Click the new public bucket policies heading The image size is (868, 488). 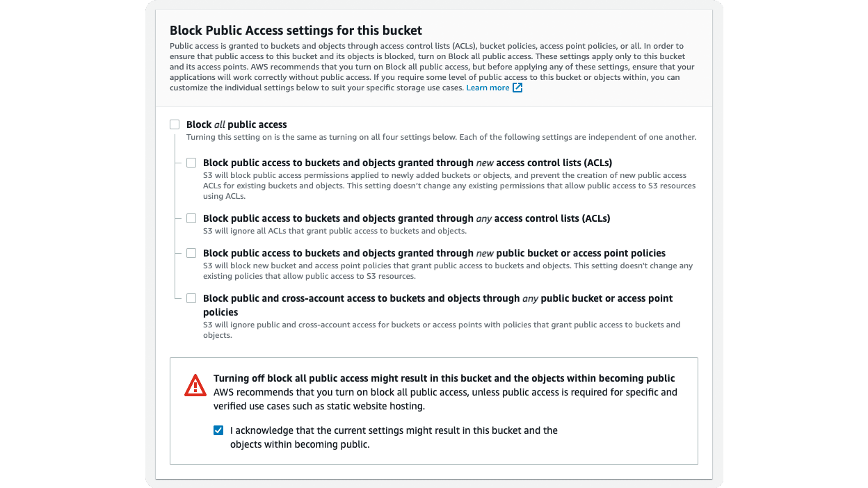click(x=434, y=252)
